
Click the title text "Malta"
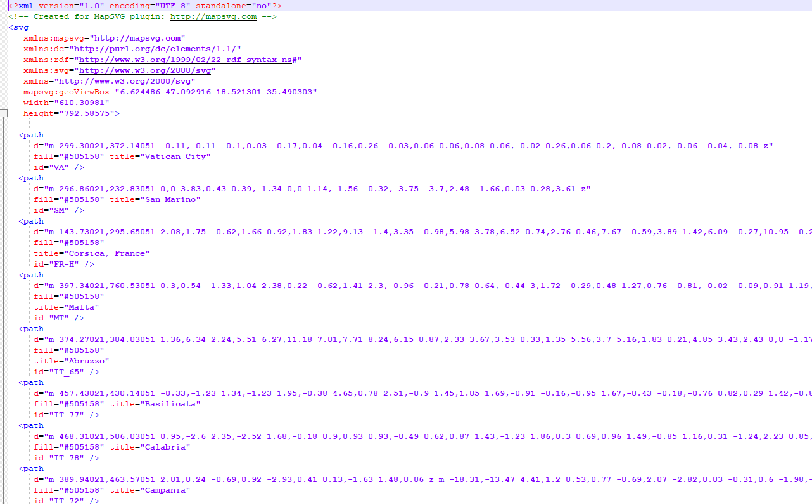(x=82, y=307)
